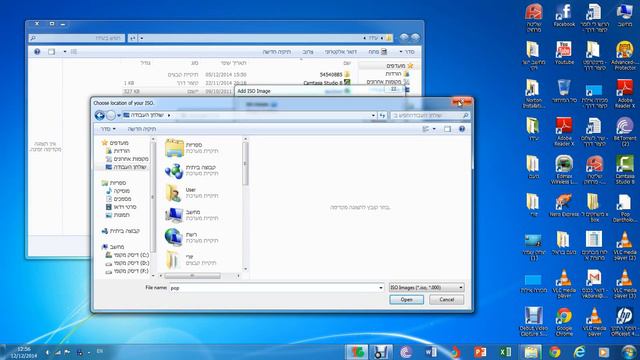This screenshot has height=360, width=640.
Task: Open the ISO Images file type dropdown
Action: click(x=427, y=288)
